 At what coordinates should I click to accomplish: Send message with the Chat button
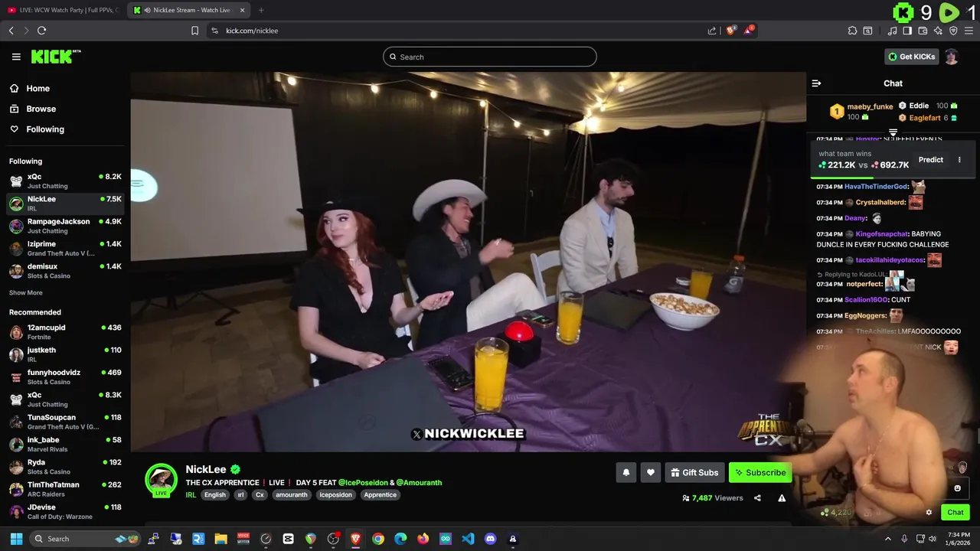955,513
